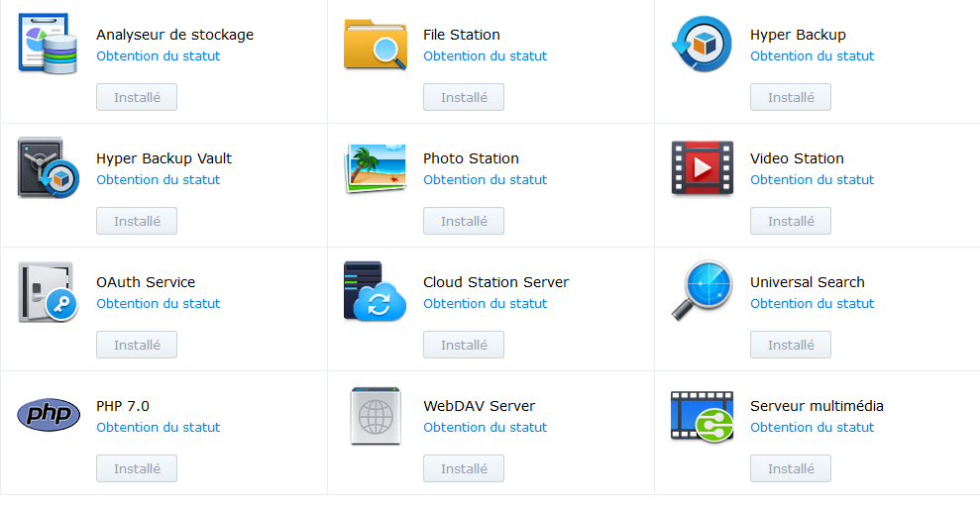Select the OAuth Service package title

coord(146,282)
